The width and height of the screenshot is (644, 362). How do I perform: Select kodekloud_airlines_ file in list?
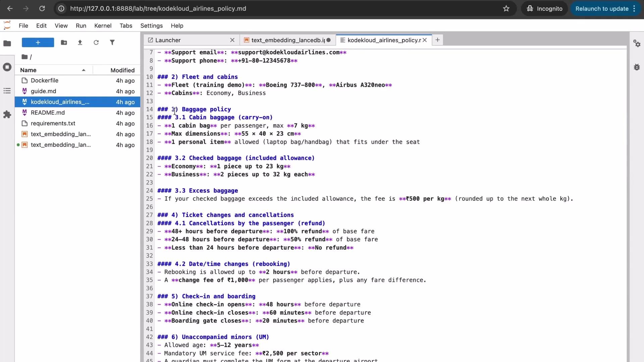77,102
